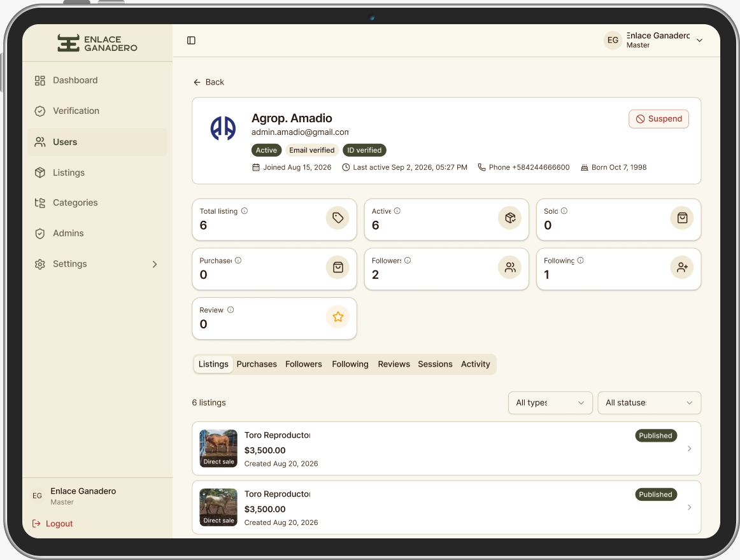This screenshot has height=560, width=740.
Task: Switch to the Activity tab
Action: 476,364
